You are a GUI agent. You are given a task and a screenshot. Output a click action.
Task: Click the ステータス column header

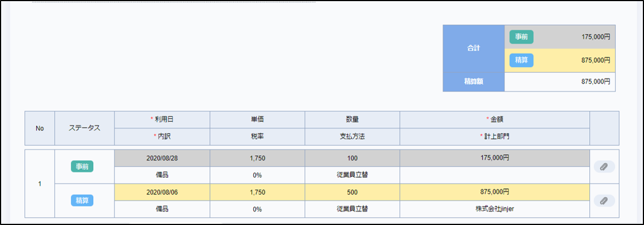pyautogui.click(x=84, y=128)
